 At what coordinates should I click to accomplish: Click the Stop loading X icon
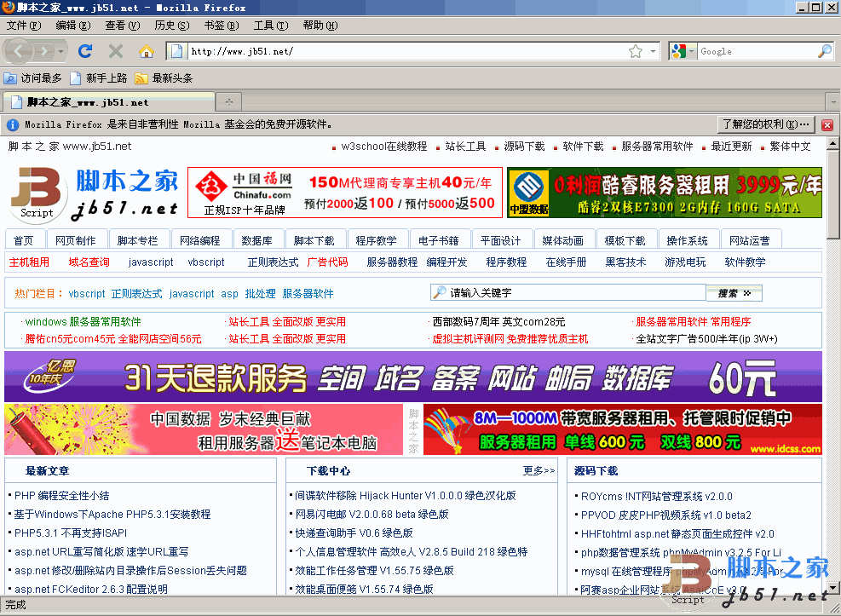pos(116,51)
